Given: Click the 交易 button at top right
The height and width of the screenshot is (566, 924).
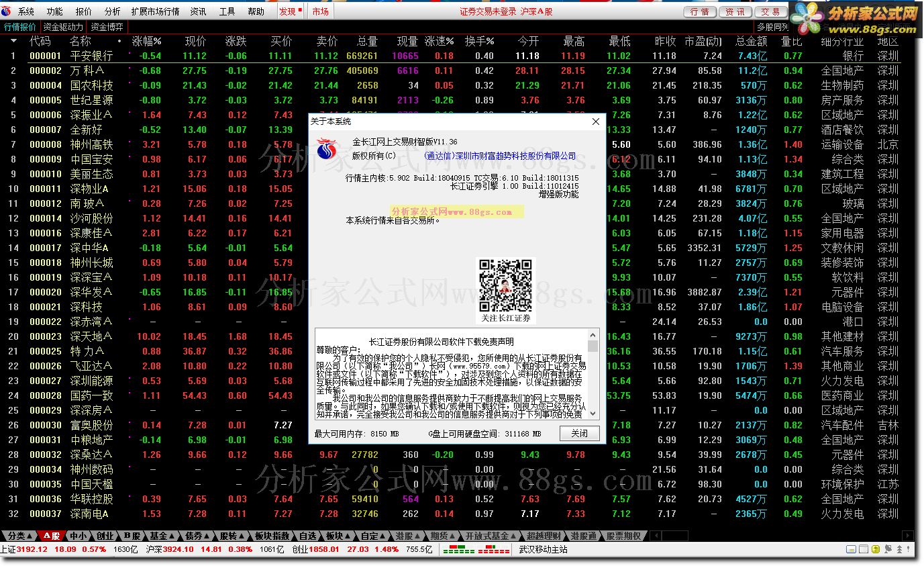Looking at the screenshot, I should [770, 11].
